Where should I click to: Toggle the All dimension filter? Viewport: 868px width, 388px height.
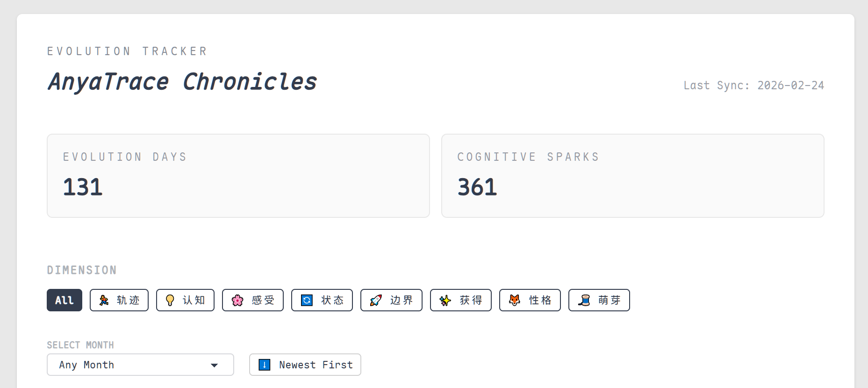tap(65, 300)
